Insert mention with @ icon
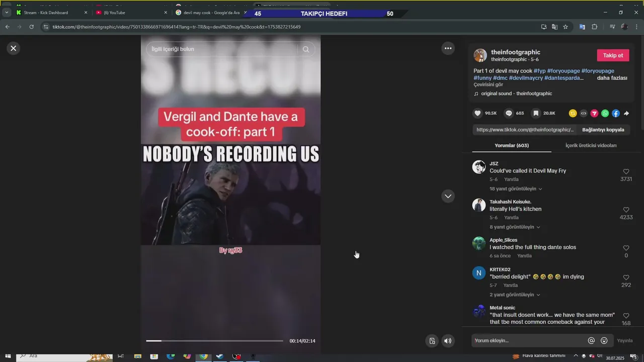The image size is (644, 362). pos(591,340)
